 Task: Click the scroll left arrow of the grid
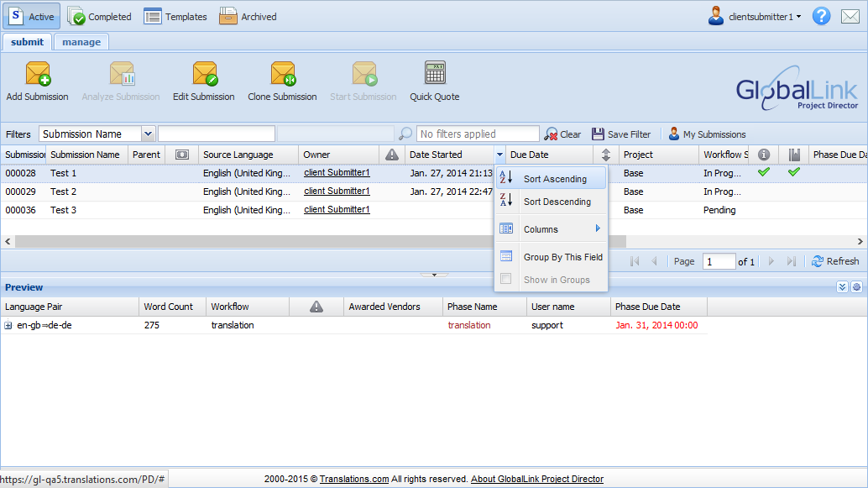(8, 242)
